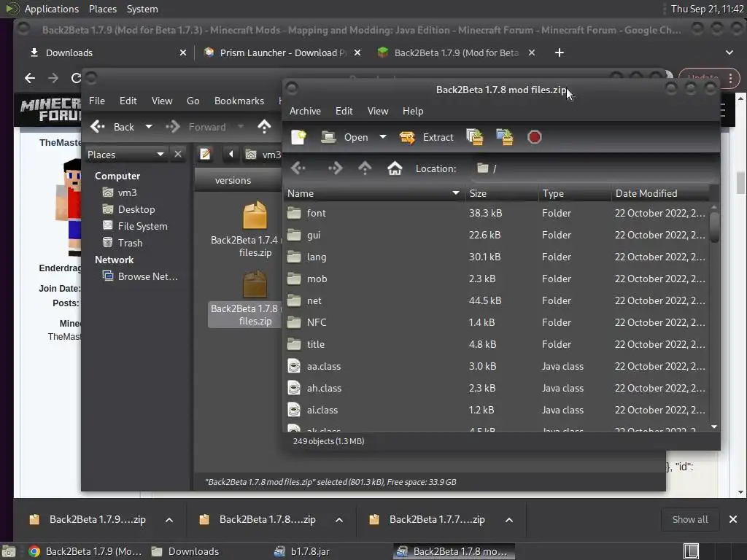Open vm3 in the Places sidebar
This screenshot has width=747, height=560.
tap(127, 192)
